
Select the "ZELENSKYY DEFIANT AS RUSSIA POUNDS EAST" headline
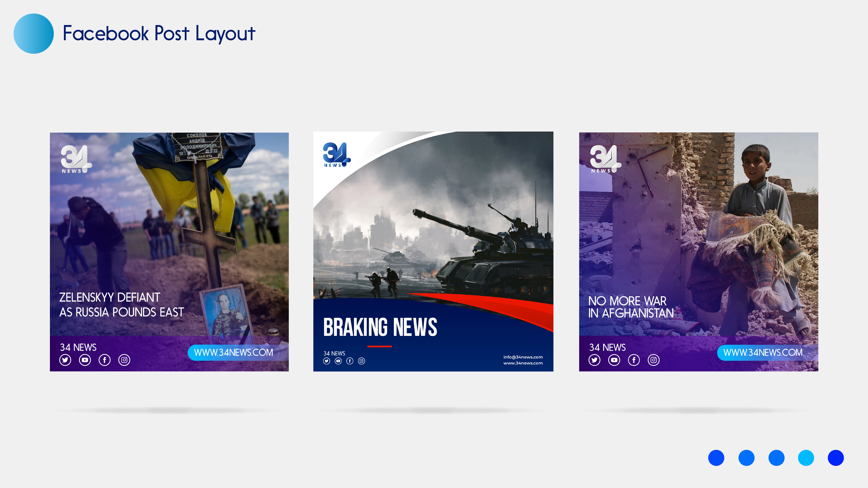(122, 305)
